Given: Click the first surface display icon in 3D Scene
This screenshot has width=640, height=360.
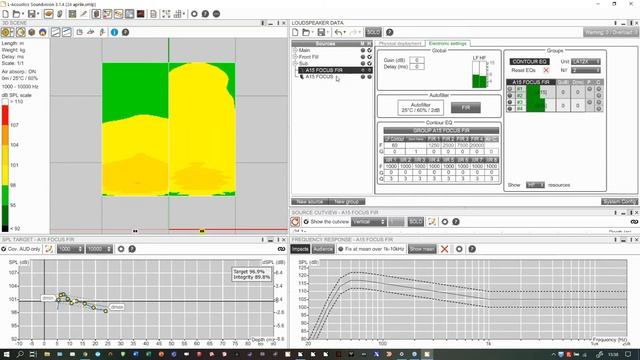Looking at the screenshot, I should [56, 32].
